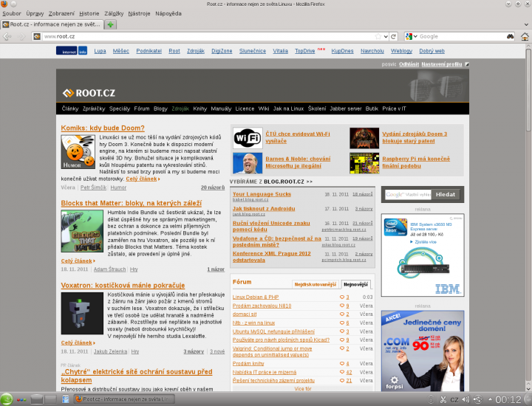The height and width of the screenshot is (406, 532).
Task: Open Voxatron: kostičková mánie pokračuje headline
Action: [123, 286]
